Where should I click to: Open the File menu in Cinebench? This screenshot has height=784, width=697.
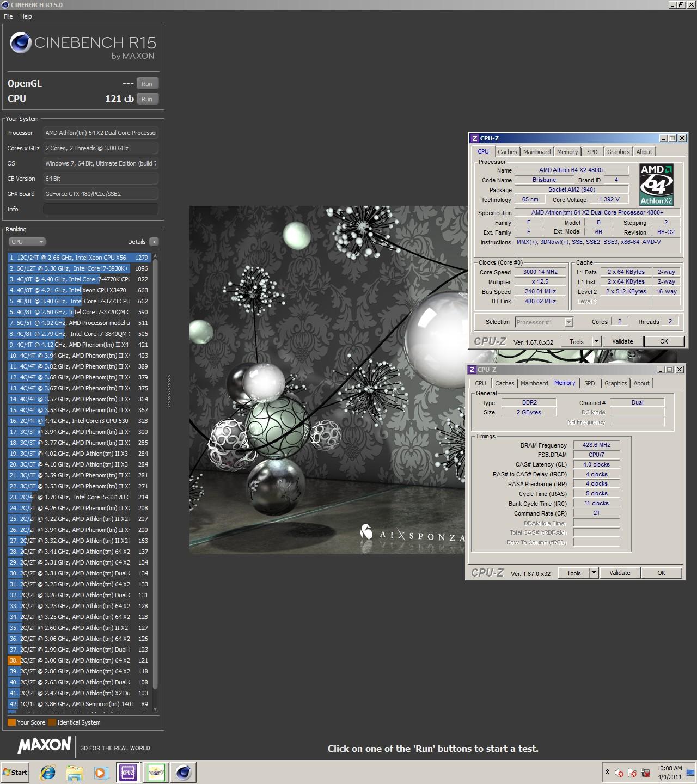[x=8, y=16]
